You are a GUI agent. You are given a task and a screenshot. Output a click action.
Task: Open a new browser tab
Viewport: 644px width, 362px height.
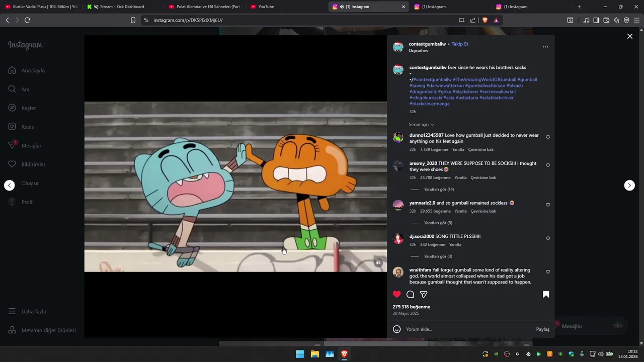579,7
